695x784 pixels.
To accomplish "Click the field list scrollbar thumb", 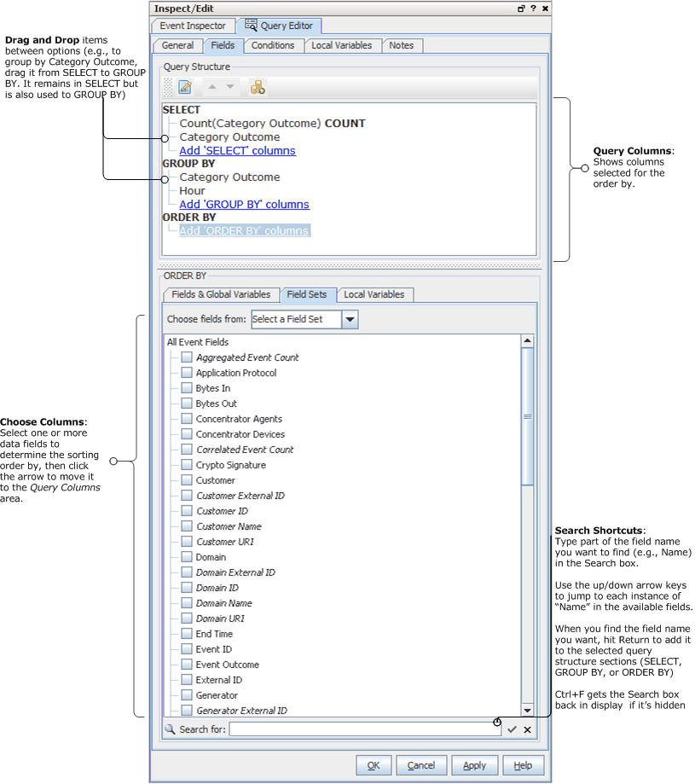I will (x=527, y=416).
